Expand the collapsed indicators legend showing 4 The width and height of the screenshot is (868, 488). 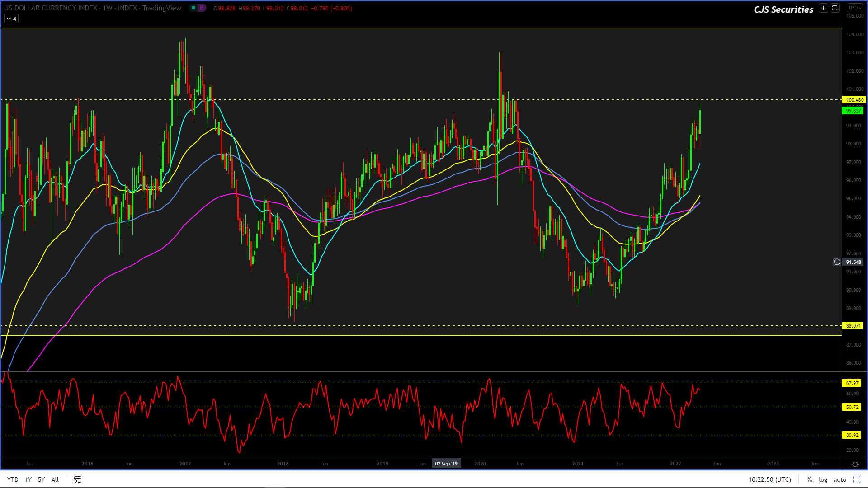pos(11,19)
